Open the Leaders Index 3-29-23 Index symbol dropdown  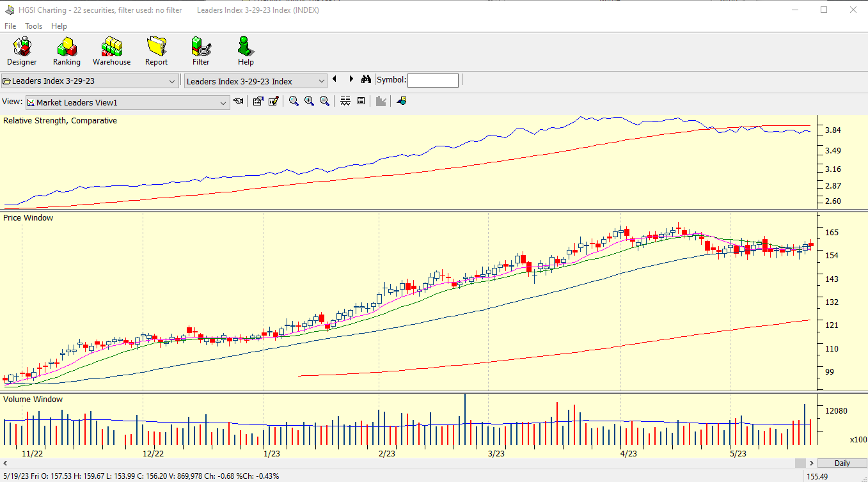[256, 81]
